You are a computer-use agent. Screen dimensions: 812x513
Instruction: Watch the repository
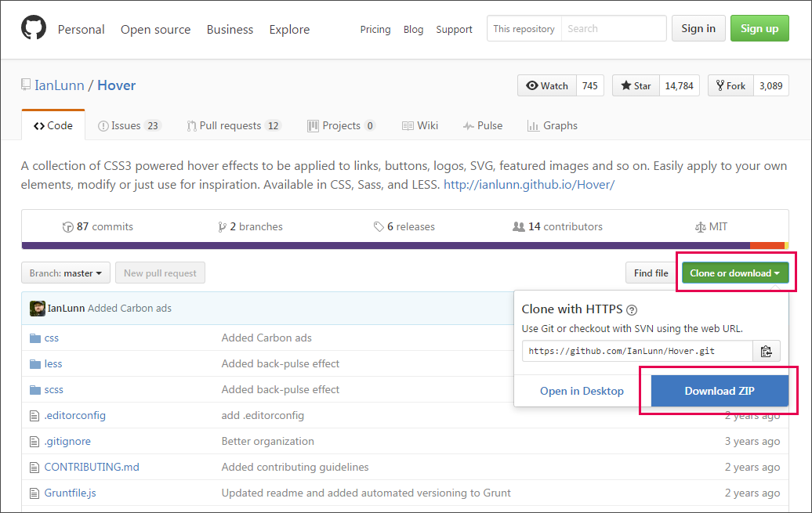(547, 86)
